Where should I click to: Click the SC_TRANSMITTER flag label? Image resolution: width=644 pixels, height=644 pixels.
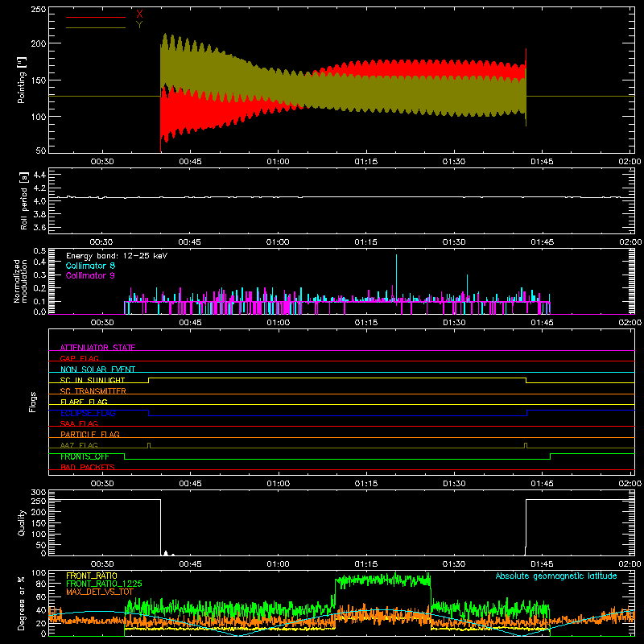click(93, 391)
